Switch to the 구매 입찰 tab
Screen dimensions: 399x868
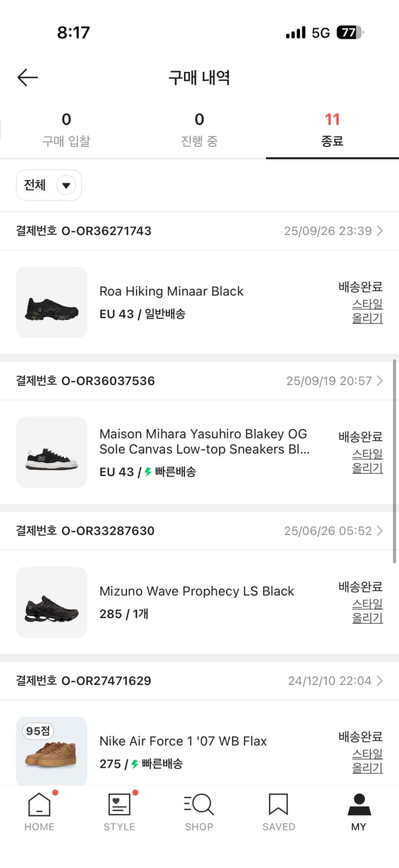pos(66,130)
